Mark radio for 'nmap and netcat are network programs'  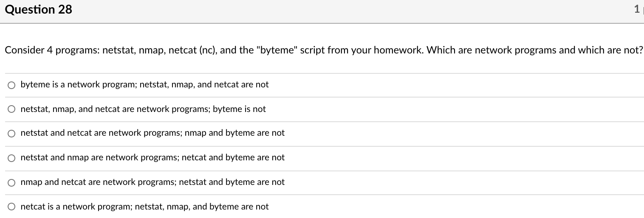click(12, 183)
